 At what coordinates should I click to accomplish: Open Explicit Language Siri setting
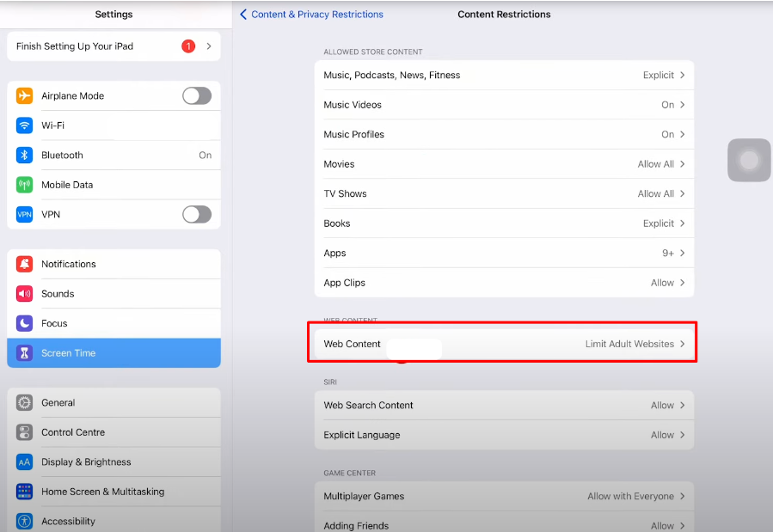click(x=504, y=435)
